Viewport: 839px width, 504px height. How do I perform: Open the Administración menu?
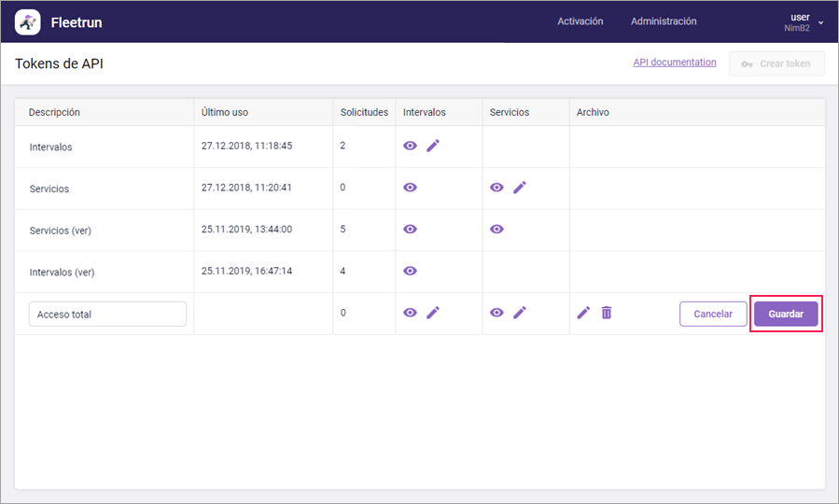coord(664,21)
